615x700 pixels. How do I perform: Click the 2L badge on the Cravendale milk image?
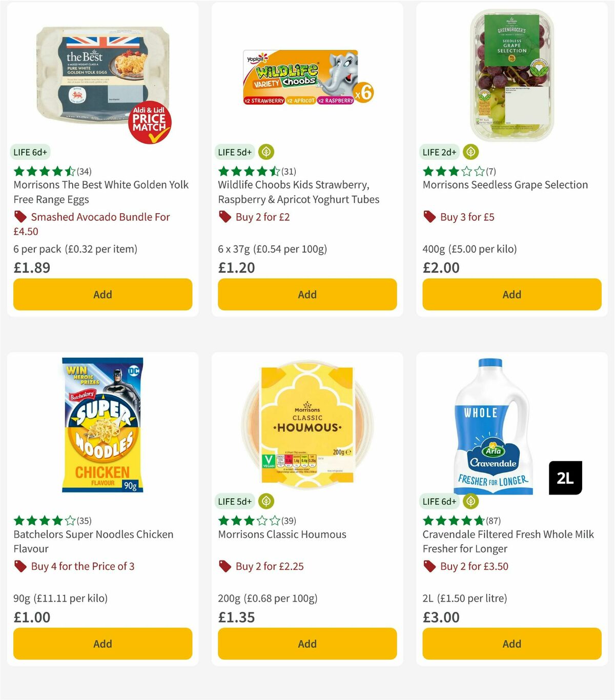tap(565, 478)
